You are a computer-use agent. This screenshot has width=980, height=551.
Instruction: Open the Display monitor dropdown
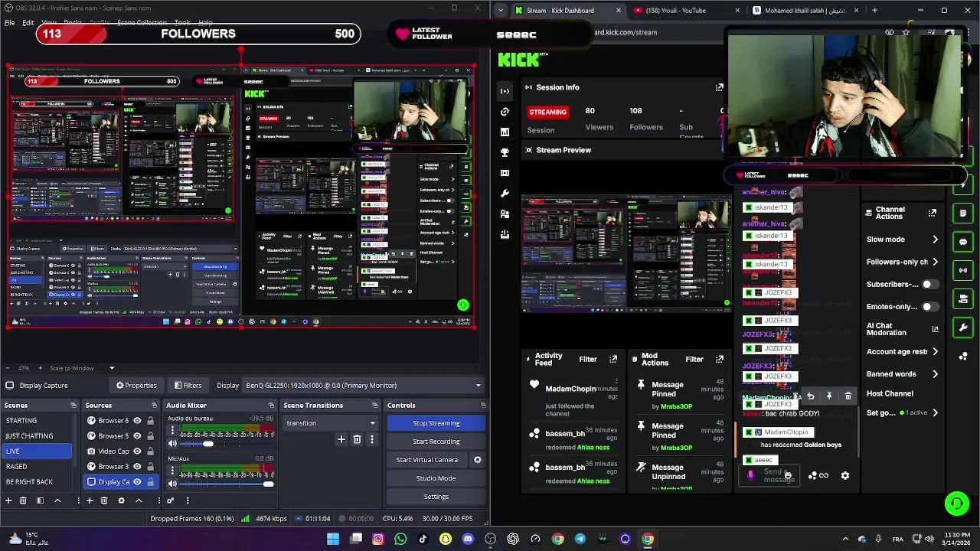point(364,386)
